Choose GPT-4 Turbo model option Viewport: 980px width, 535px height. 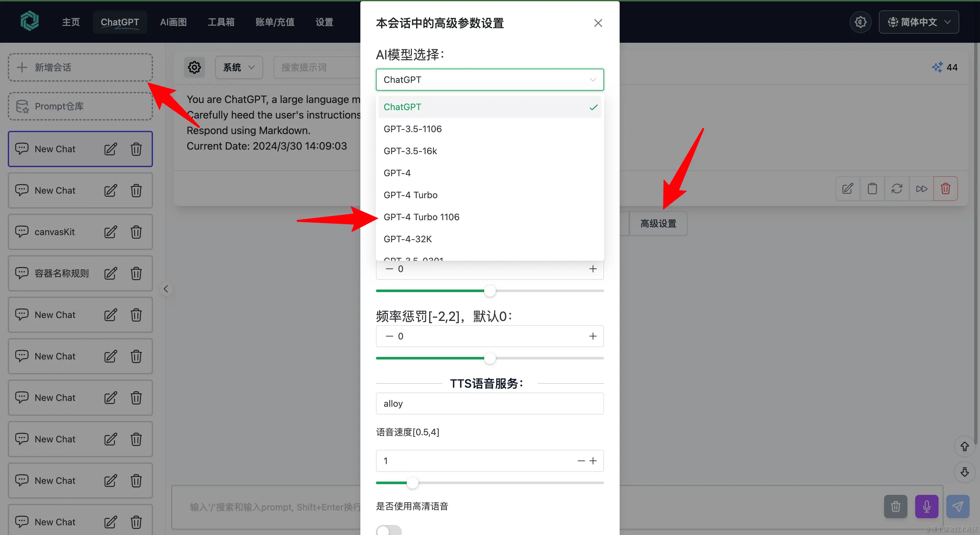(x=490, y=195)
